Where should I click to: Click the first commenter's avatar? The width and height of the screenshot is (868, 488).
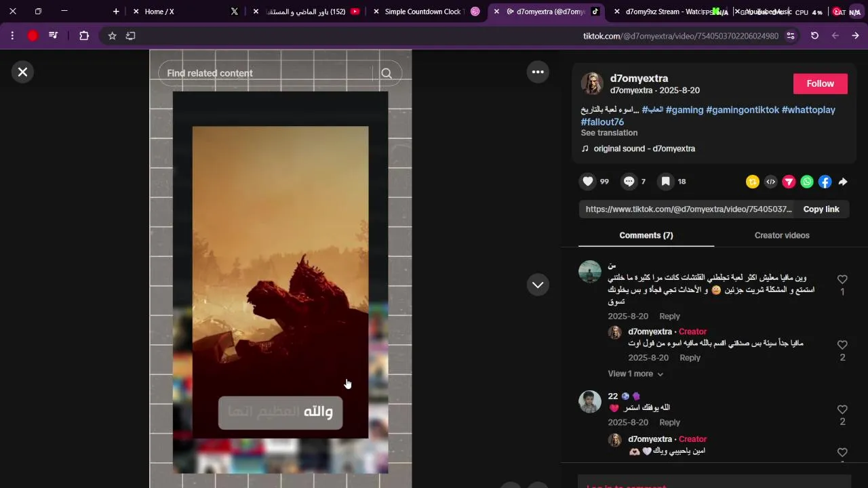(590, 272)
